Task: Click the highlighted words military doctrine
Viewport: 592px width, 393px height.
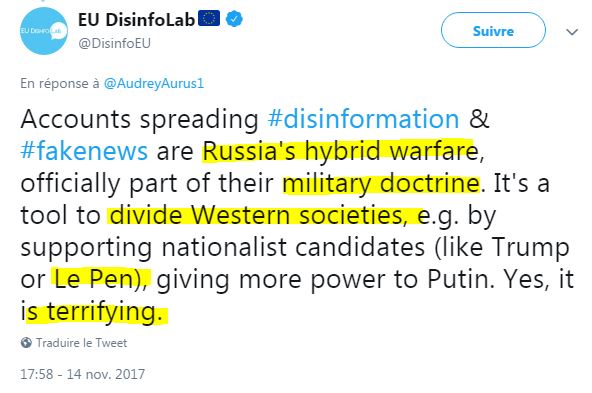Action: 381,183
